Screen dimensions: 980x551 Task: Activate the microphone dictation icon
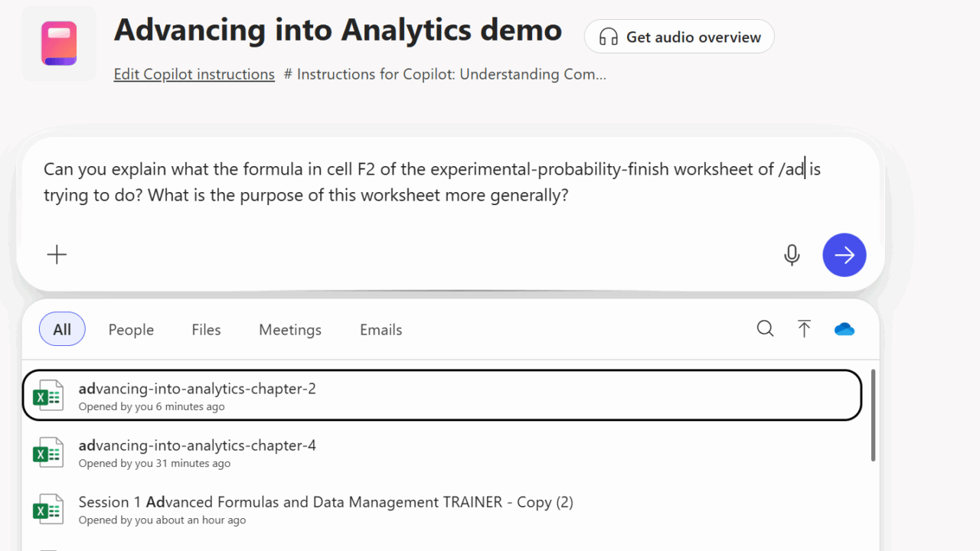pos(792,255)
